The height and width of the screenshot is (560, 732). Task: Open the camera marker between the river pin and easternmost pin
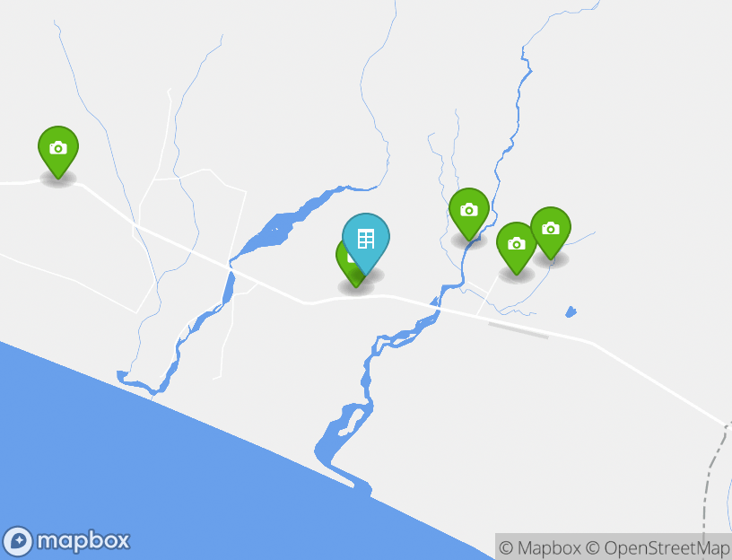coord(516,248)
